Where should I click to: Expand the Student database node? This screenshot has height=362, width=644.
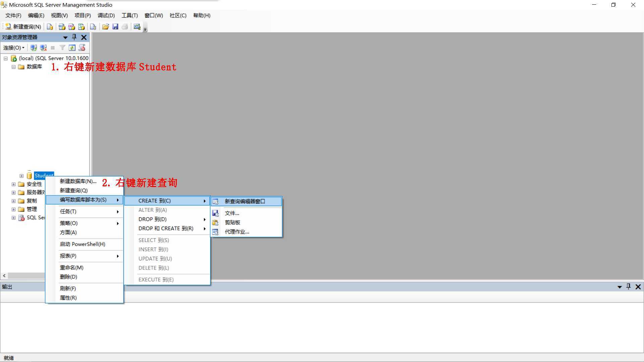point(21,176)
